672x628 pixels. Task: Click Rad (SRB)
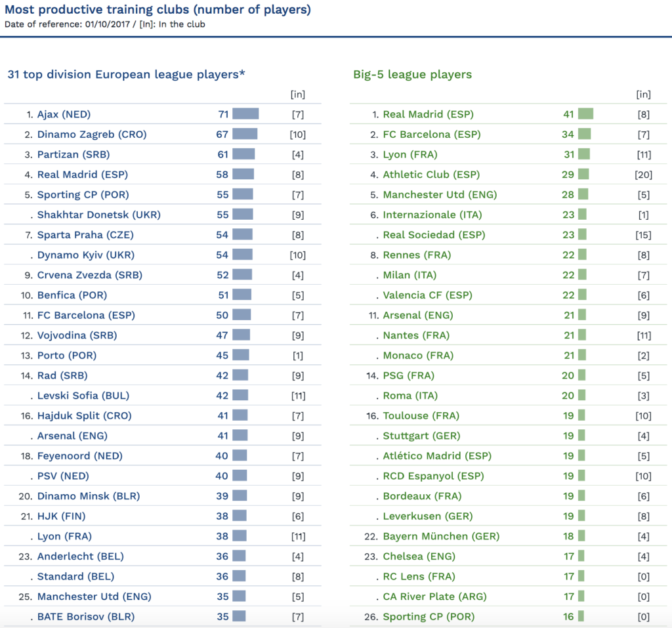click(62, 376)
